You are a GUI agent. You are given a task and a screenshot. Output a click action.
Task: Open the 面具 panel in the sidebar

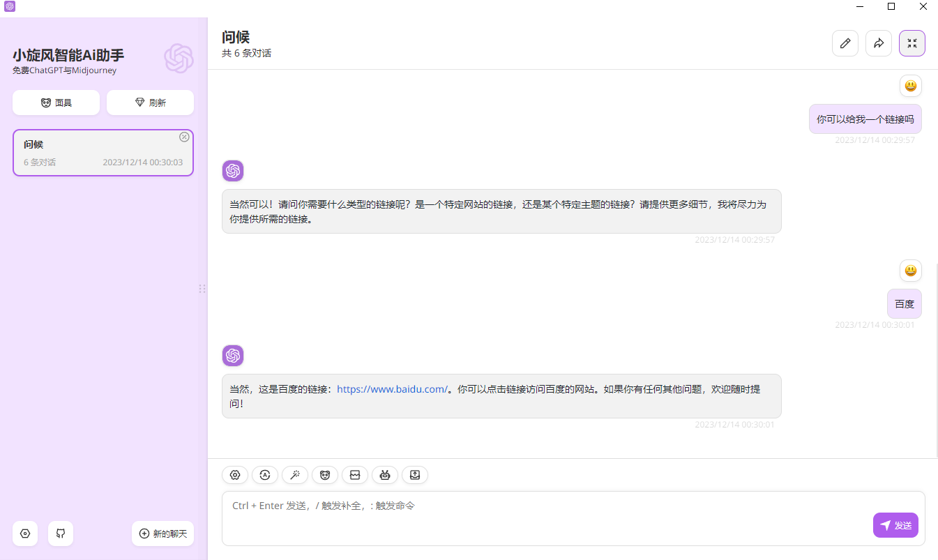56,103
